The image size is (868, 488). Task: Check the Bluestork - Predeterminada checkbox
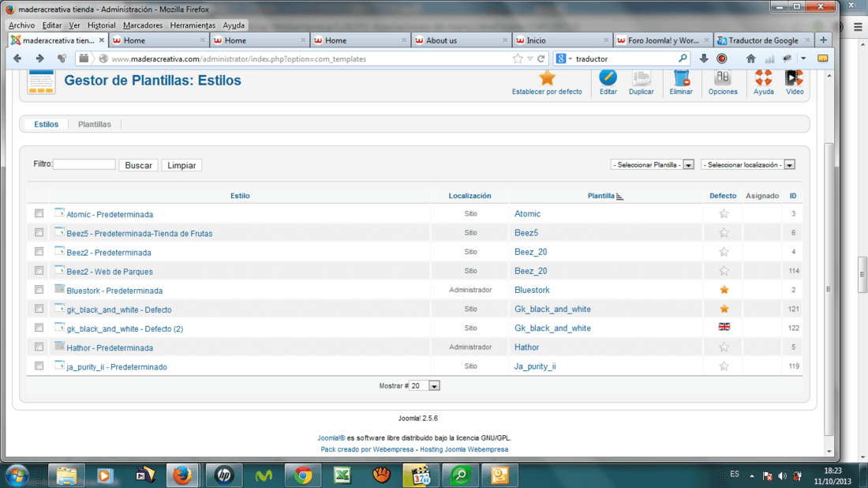[39, 289]
